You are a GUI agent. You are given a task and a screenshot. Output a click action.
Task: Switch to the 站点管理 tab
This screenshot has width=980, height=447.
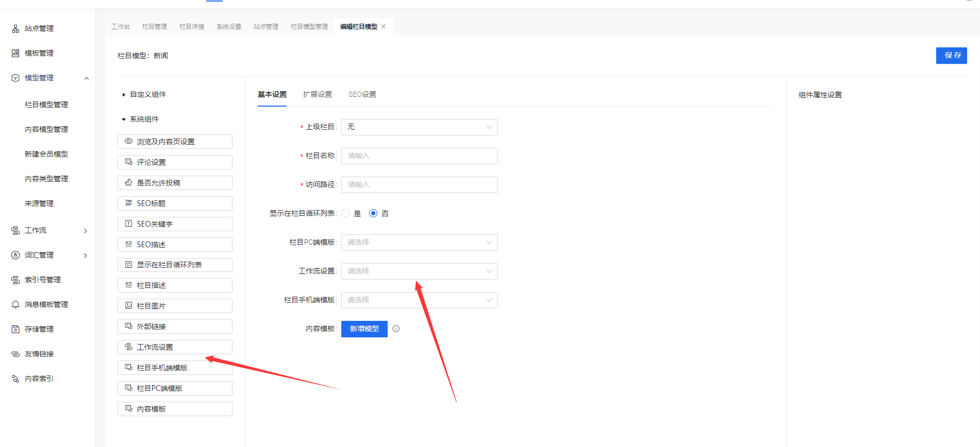coord(266,27)
